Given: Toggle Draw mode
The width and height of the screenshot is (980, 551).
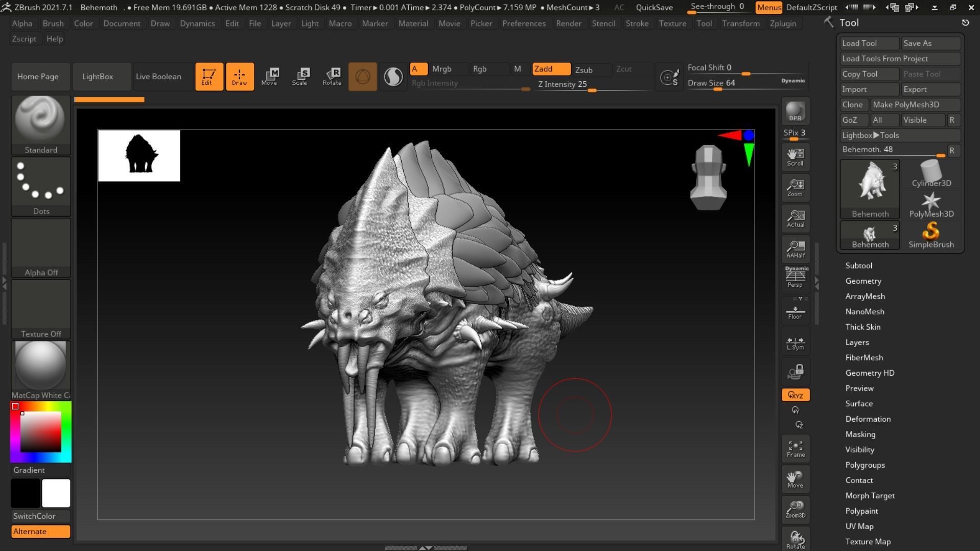Looking at the screenshot, I should pos(240,77).
